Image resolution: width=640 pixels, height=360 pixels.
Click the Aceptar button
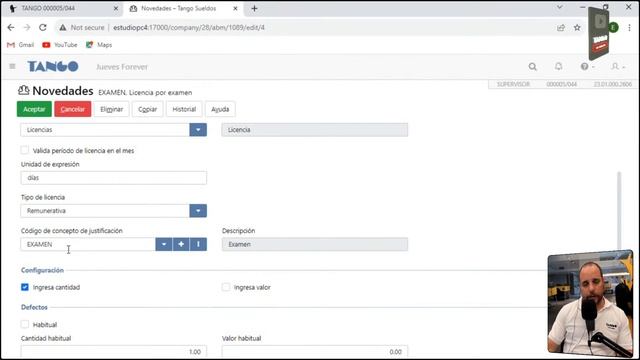[x=34, y=109]
